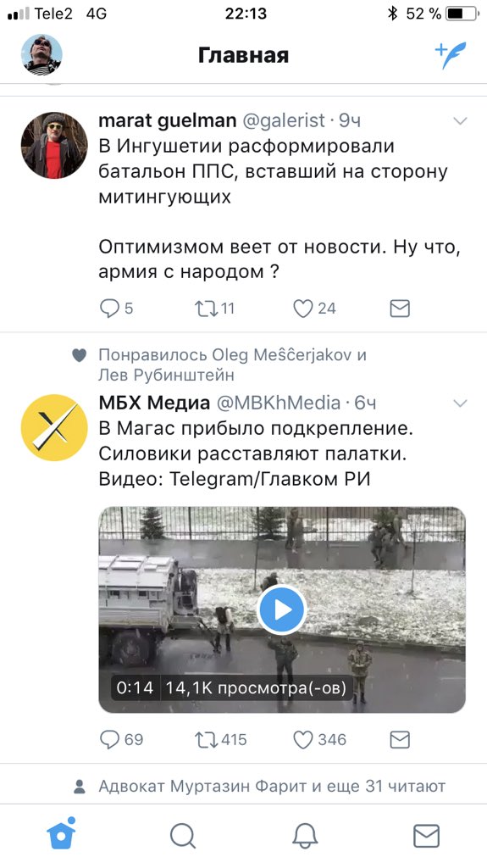The width and height of the screenshot is (487, 868).
Task: Open МБХ Медиа tweet options chevron
Action: coord(460,403)
